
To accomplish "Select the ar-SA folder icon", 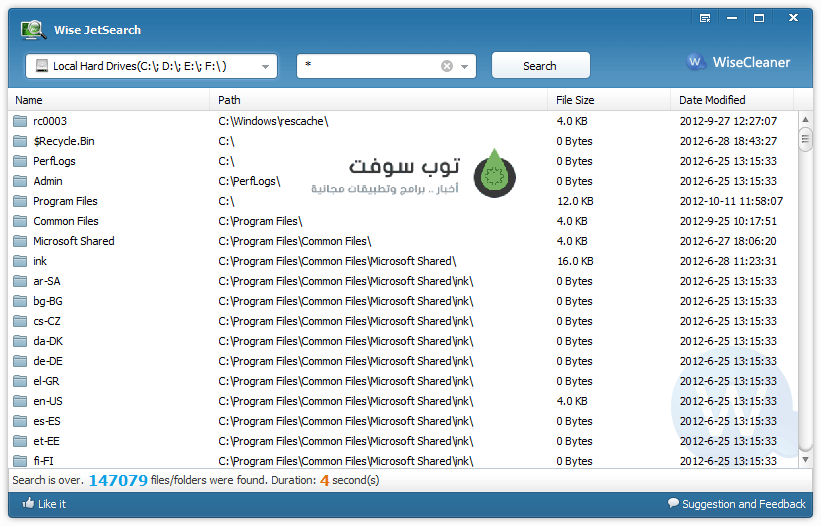I will (20, 281).
